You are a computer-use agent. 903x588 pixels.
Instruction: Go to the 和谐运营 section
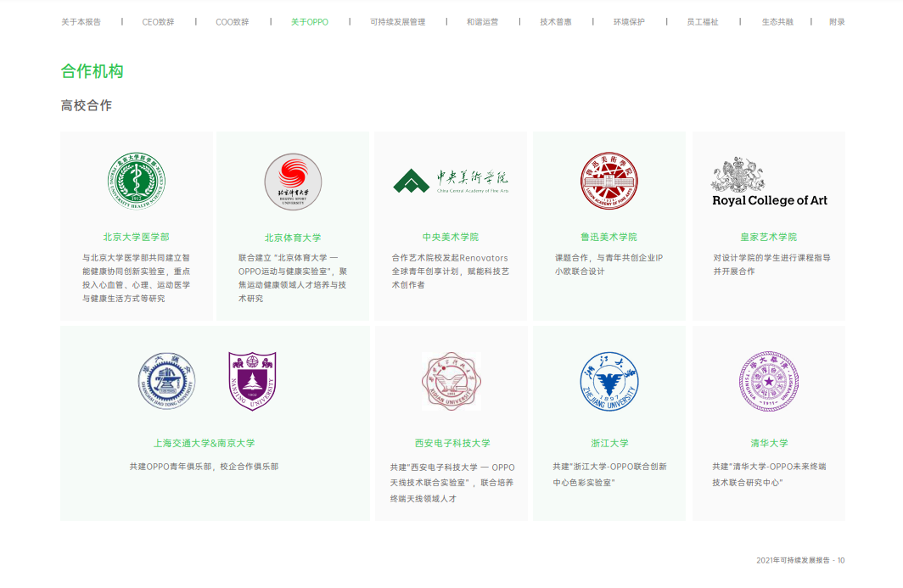tap(483, 22)
